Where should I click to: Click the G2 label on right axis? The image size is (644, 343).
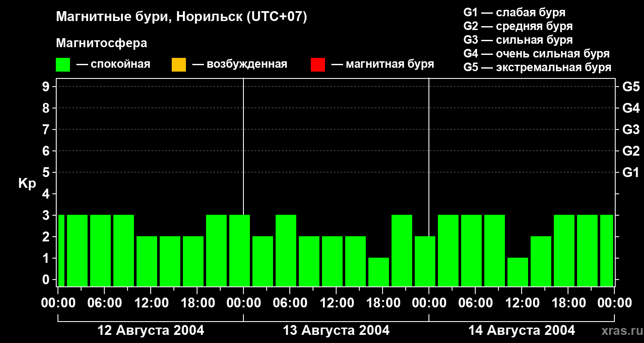tap(631, 151)
